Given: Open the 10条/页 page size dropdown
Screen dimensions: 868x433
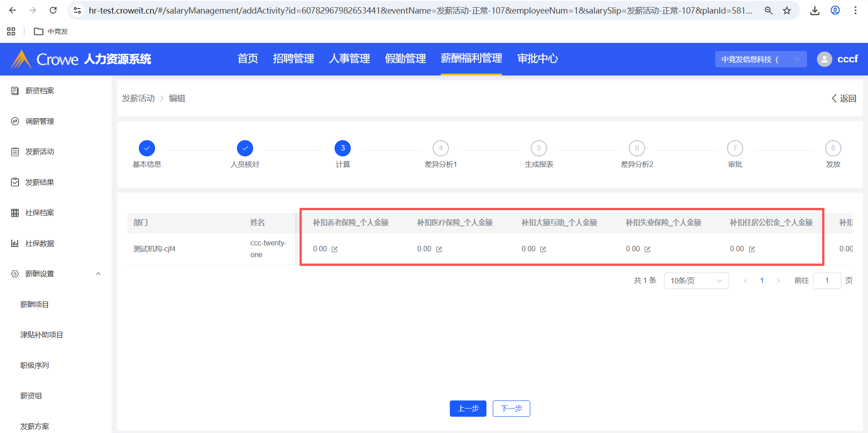Looking at the screenshot, I should tap(696, 281).
